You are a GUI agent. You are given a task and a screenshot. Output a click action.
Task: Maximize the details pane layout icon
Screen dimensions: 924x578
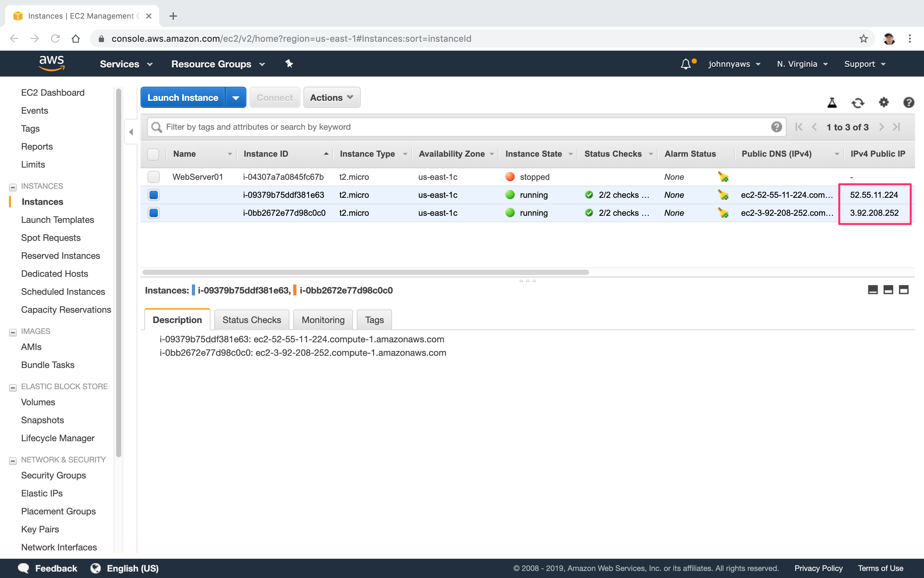[x=903, y=290]
